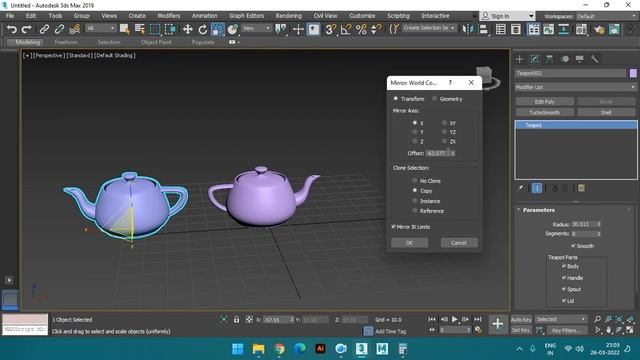Open the Layer Explorer icon

click(x=516, y=29)
